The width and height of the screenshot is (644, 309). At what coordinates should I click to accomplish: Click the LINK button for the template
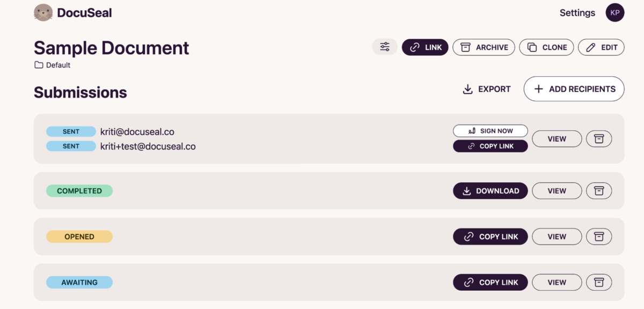tap(425, 47)
